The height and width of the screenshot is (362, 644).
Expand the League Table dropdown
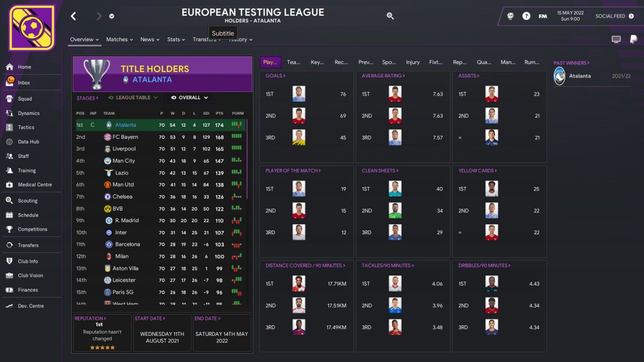[x=134, y=98]
